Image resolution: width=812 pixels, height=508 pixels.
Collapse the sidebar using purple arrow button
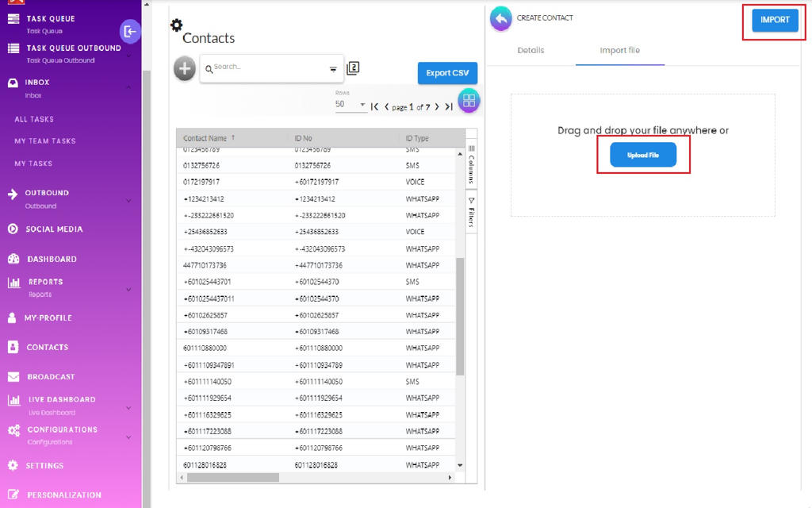pos(130,32)
